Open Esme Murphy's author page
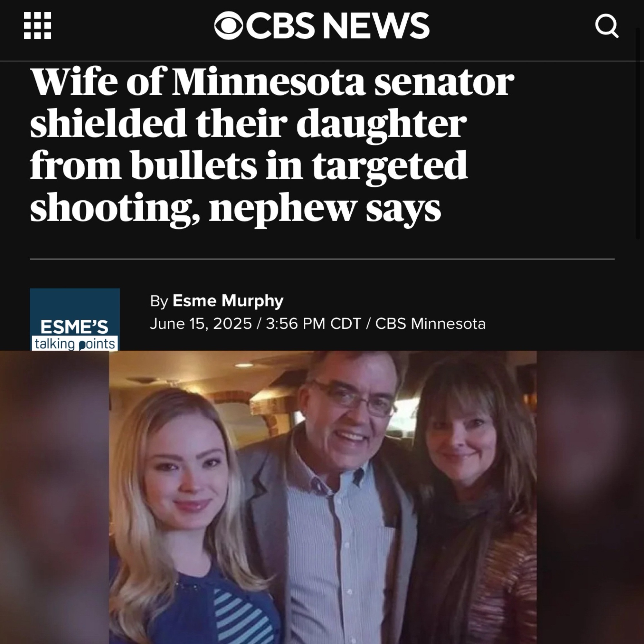644x644 pixels. 228,300
